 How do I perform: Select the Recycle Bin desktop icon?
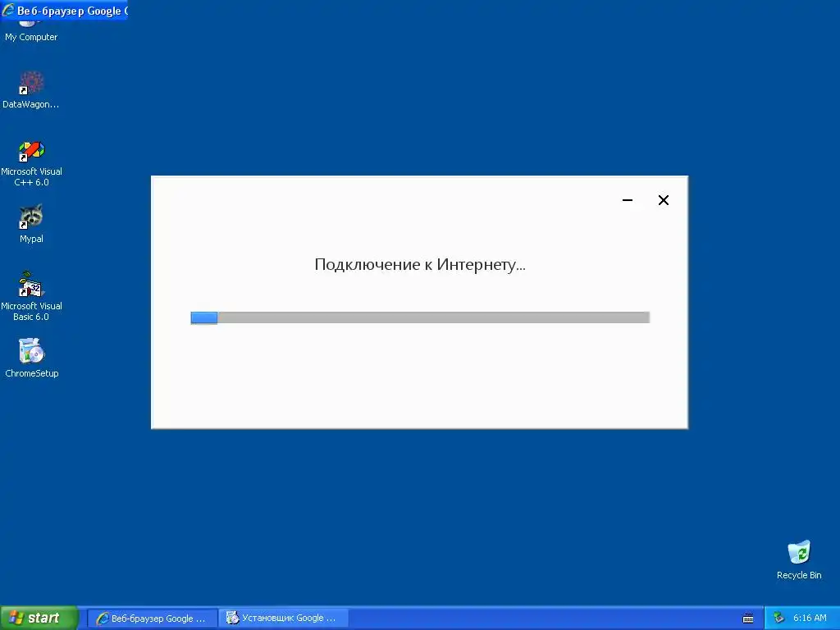[x=799, y=559]
